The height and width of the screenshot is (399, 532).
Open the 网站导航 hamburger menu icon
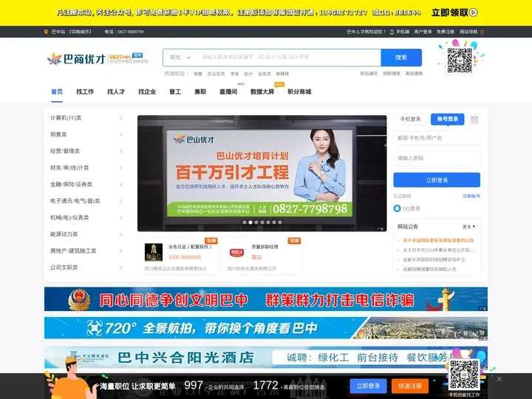point(482,32)
